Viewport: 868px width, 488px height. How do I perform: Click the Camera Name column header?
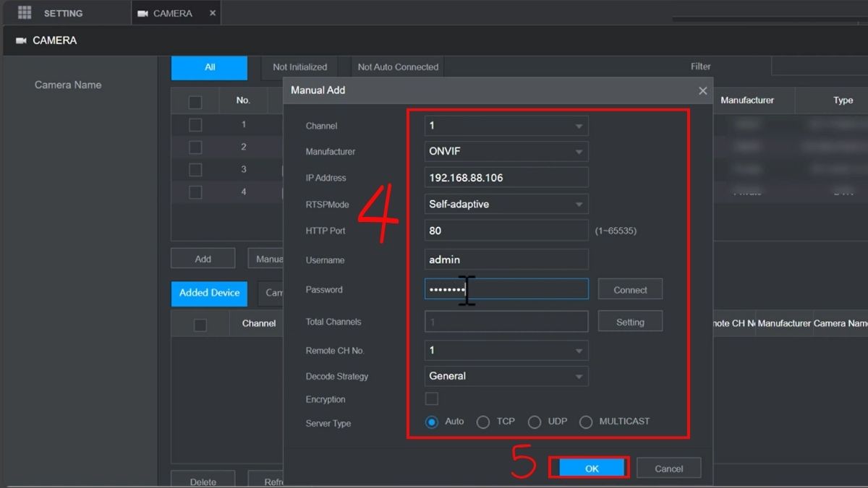[x=841, y=323]
